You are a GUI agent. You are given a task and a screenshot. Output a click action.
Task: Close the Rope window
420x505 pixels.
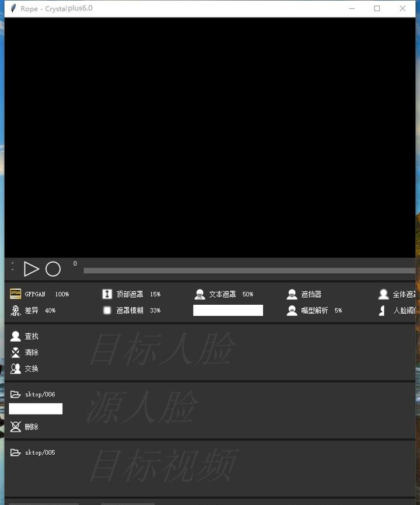pyautogui.click(x=402, y=8)
